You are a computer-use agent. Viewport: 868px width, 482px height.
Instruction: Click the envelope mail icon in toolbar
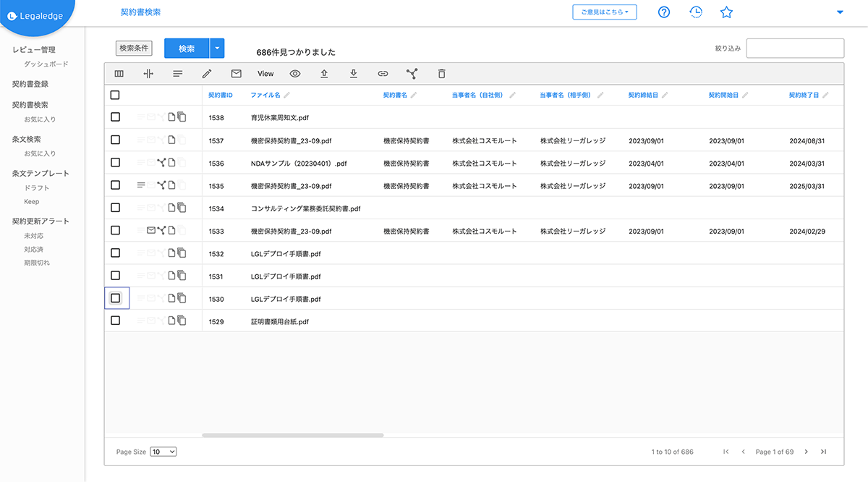pyautogui.click(x=236, y=74)
